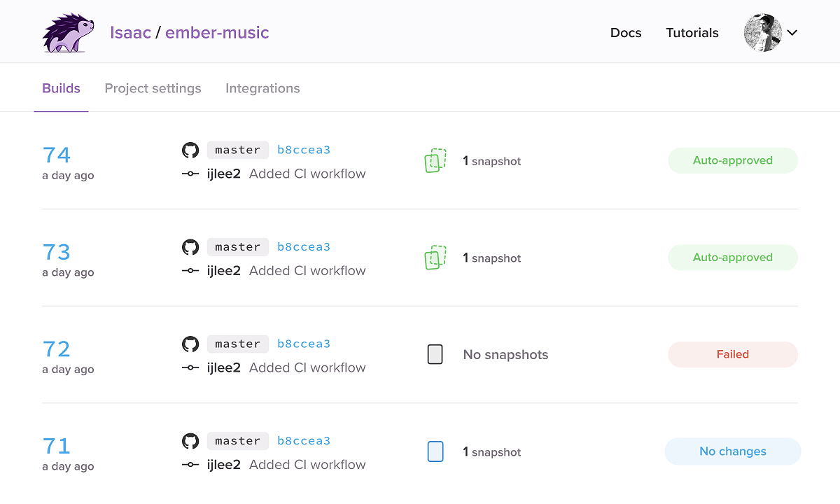Screen dimensions: 840x504
Task: Click "Added CI workflow" message in build 74
Action: [307, 174]
